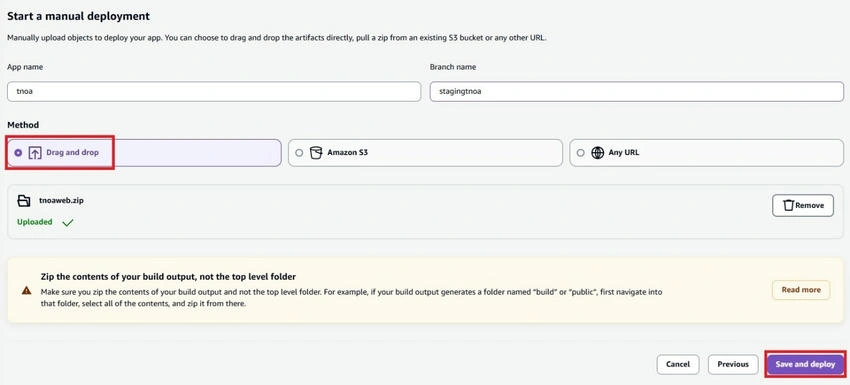Click the trash can icon in Remove
The image size is (850, 385).
click(x=789, y=206)
